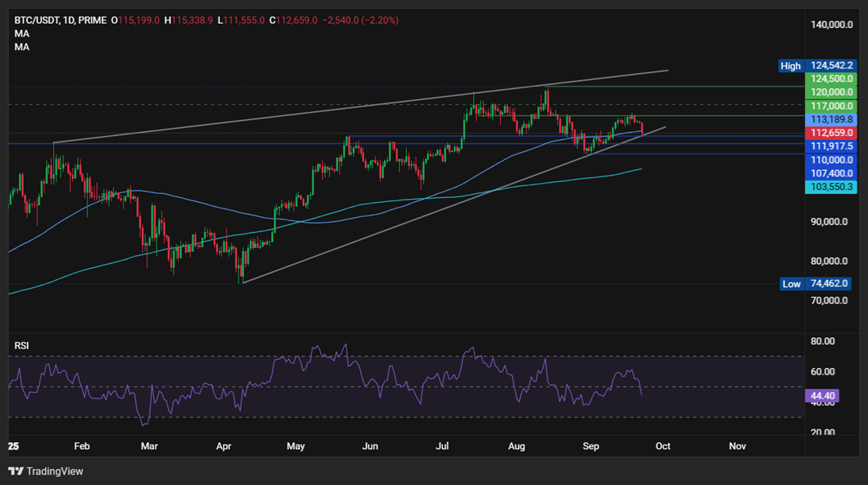Open the 1D timeframe selector
Screen dimensions: 868x485
click(67, 21)
